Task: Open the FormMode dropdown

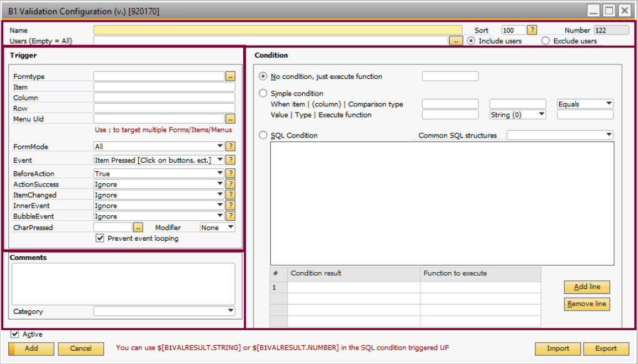Action: click(159, 146)
